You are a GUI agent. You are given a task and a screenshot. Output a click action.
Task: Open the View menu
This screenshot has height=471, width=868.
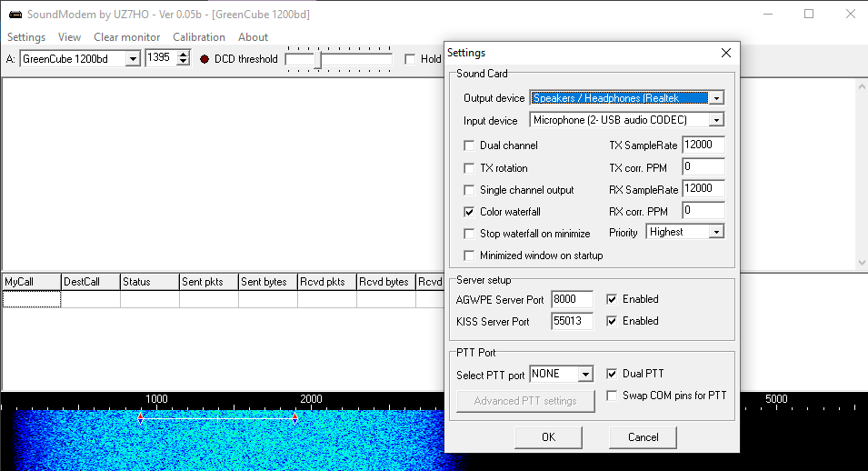[69, 37]
